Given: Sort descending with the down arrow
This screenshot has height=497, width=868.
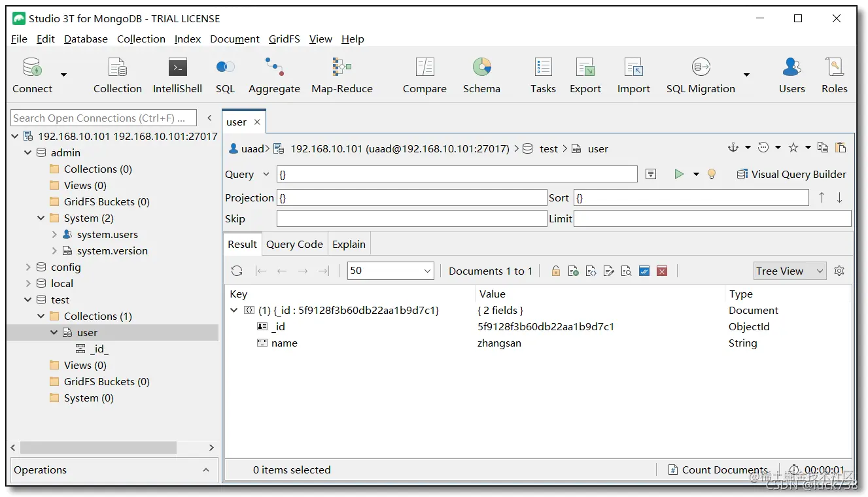Looking at the screenshot, I should point(840,197).
